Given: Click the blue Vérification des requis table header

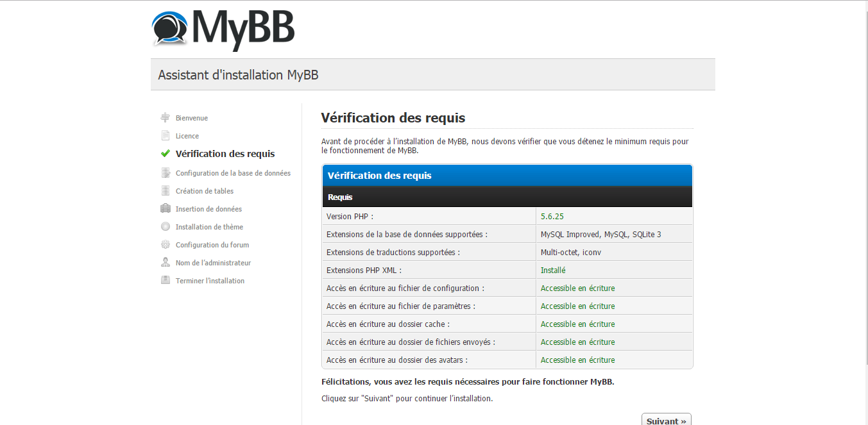Looking at the screenshot, I should point(507,176).
